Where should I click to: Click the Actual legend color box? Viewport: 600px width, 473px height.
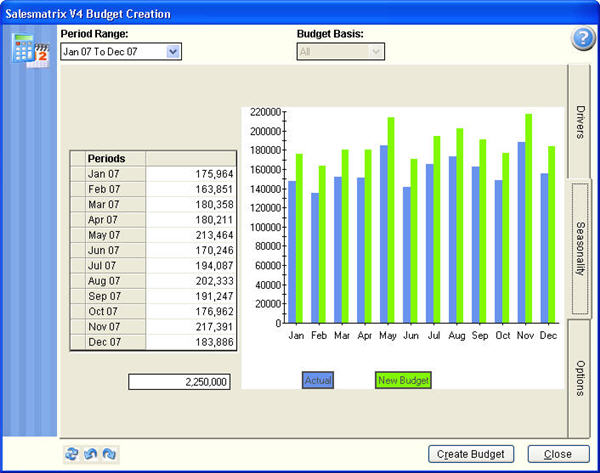(x=317, y=380)
